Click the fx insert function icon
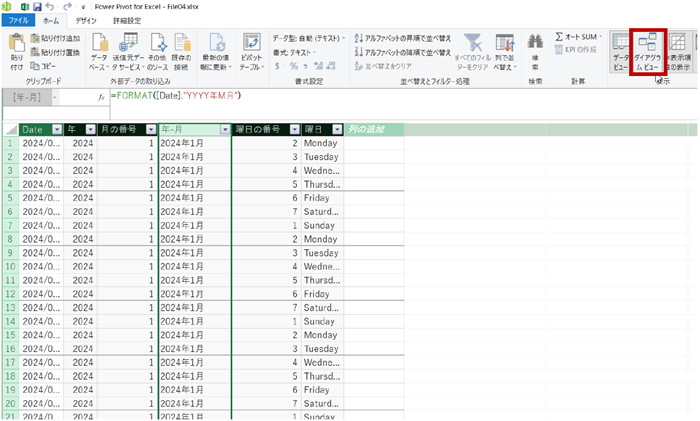This screenshot has width=700, height=421. pyautogui.click(x=101, y=96)
